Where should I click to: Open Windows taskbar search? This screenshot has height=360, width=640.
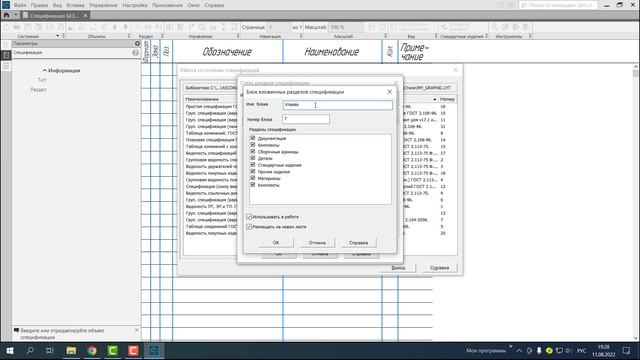tap(30, 351)
